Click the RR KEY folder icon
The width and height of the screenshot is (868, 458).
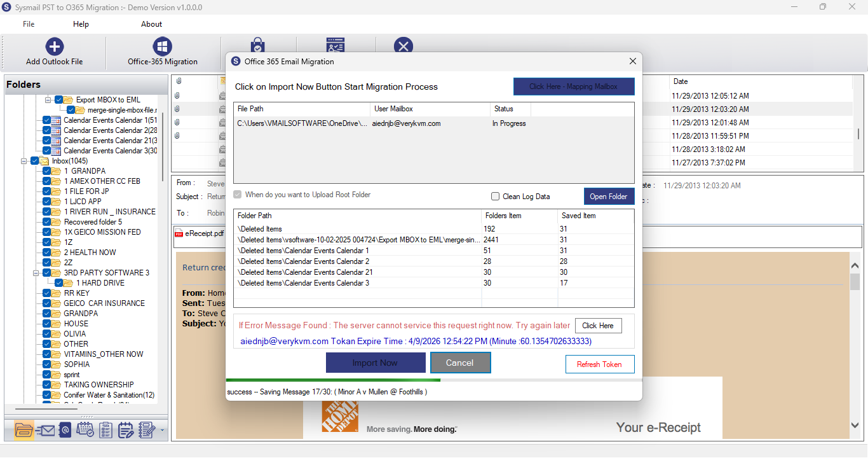coord(57,293)
